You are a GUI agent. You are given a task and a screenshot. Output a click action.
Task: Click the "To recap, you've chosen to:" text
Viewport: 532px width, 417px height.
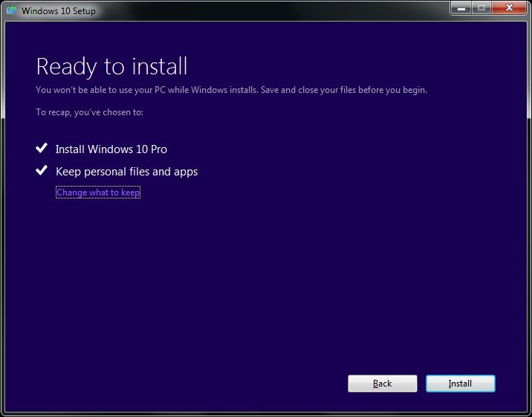point(90,112)
